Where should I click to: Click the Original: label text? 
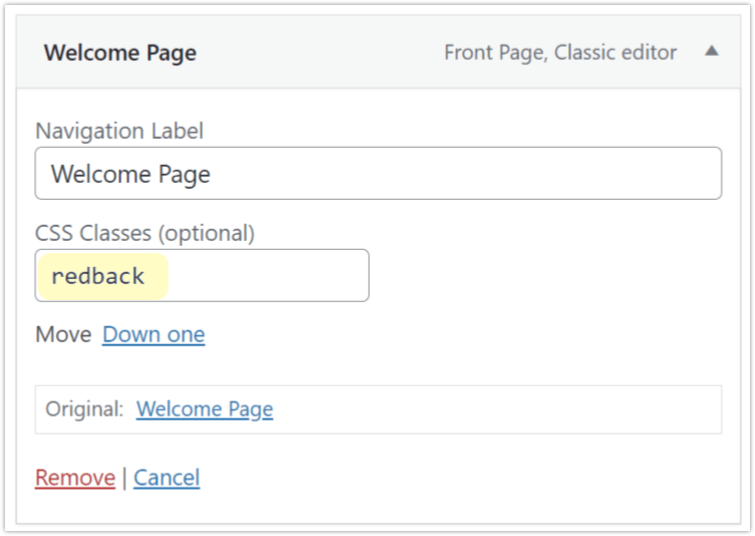point(85,409)
